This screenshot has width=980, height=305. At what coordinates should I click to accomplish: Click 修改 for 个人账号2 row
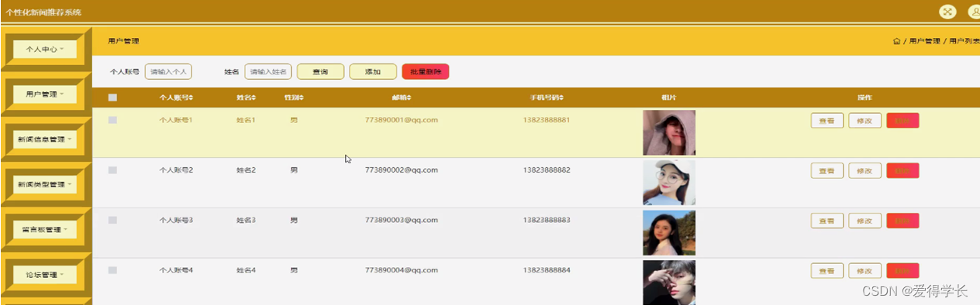[x=864, y=170]
